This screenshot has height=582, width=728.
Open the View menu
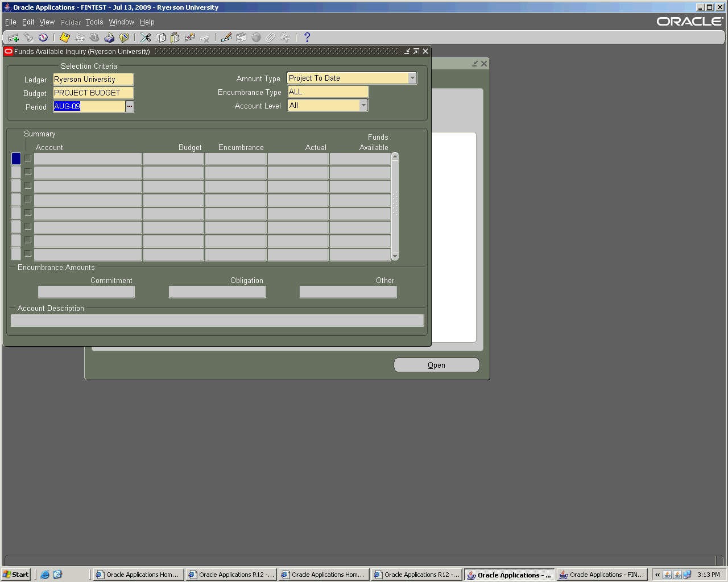(x=47, y=22)
